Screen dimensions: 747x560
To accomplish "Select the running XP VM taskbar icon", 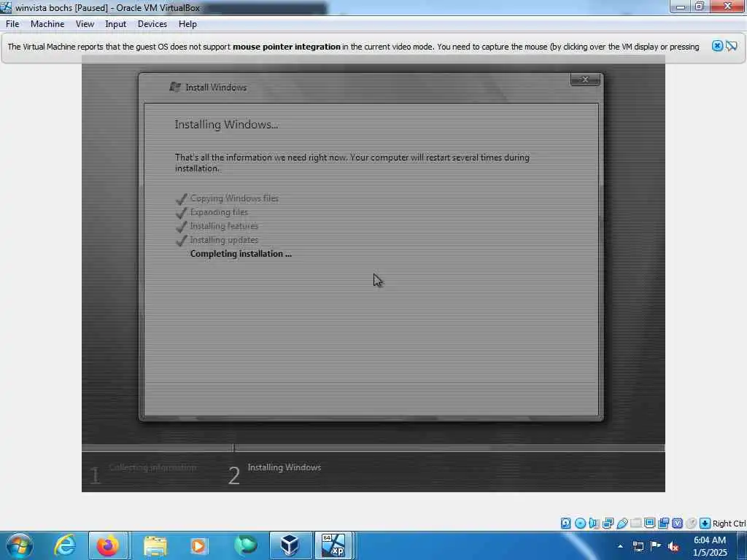I will point(333,545).
